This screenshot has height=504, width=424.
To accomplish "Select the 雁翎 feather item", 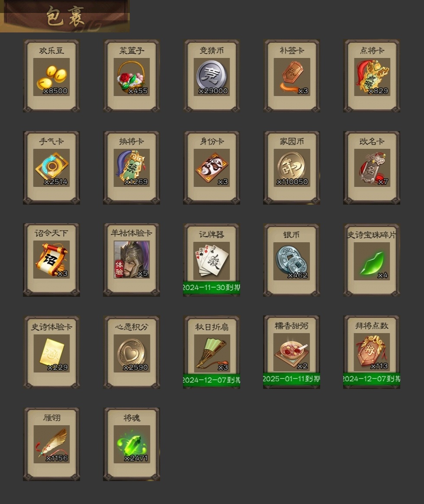I will (x=51, y=444).
